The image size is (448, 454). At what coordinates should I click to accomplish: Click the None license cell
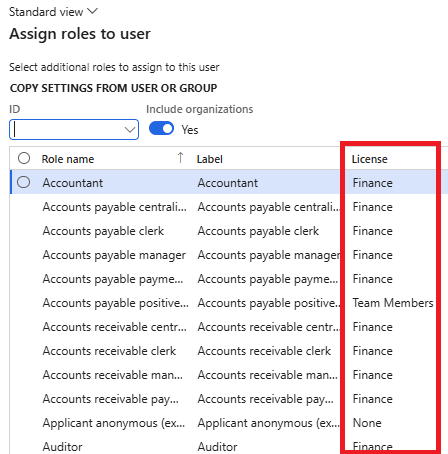(x=367, y=423)
